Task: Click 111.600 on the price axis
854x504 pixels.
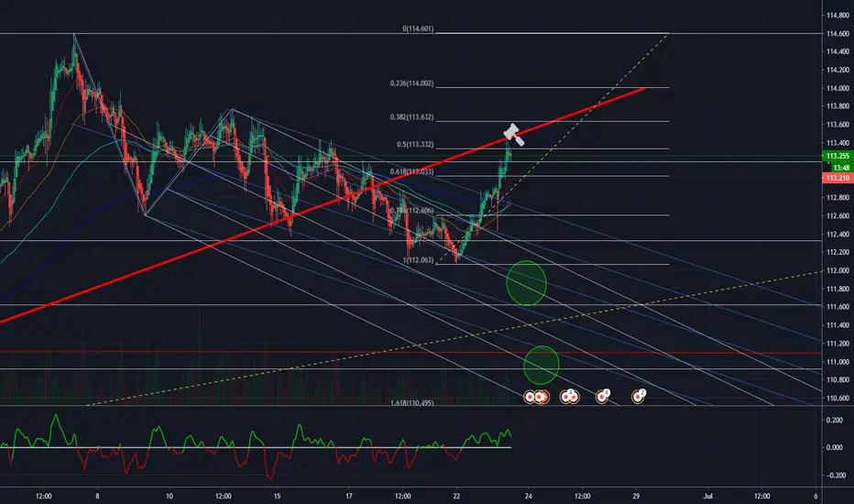Action: [x=838, y=307]
